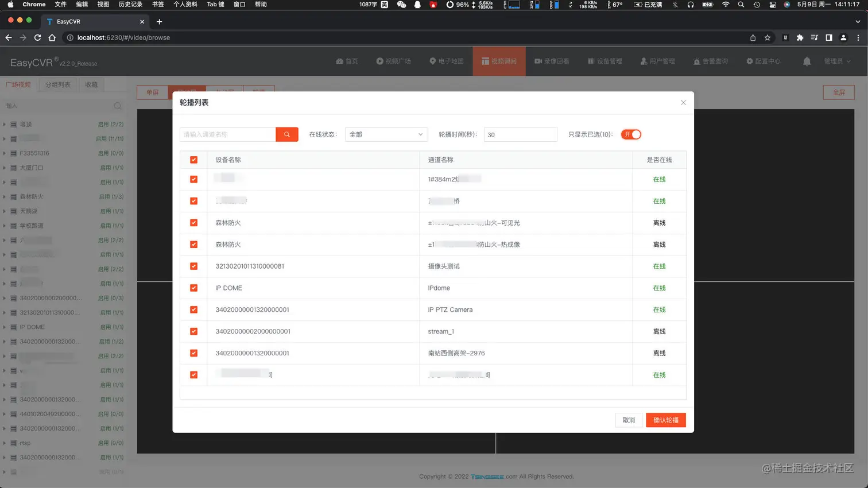Open the 设备管理 navigation item
The width and height of the screenshot is (868, 488).
[x=604, y=61]
